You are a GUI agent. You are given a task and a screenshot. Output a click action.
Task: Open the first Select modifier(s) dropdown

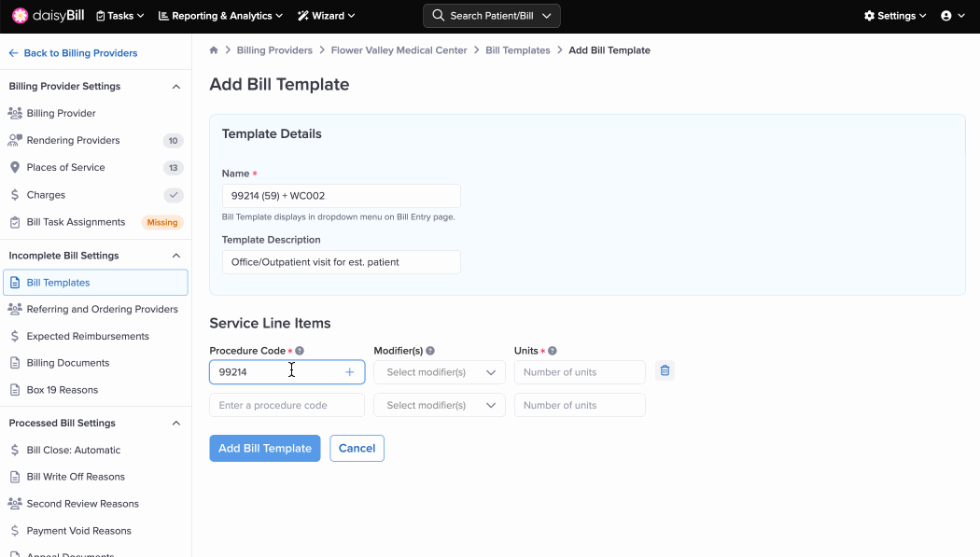pos(439,372)
